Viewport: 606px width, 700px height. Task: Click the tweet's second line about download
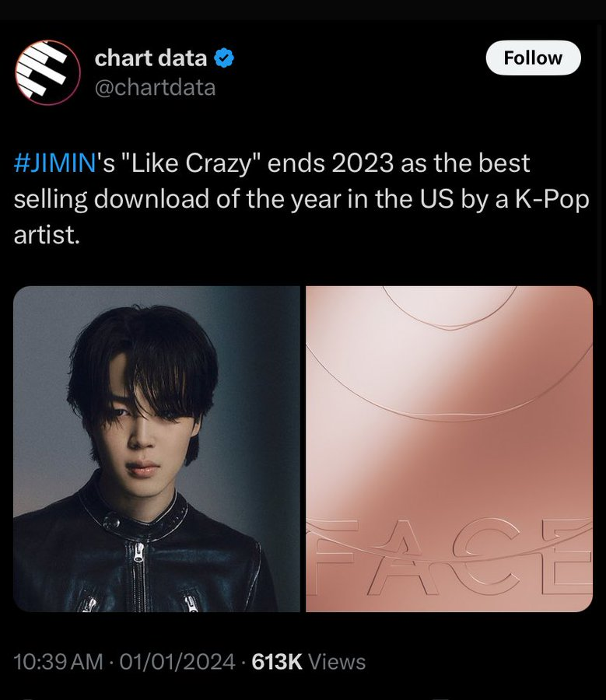click(301, 199)
